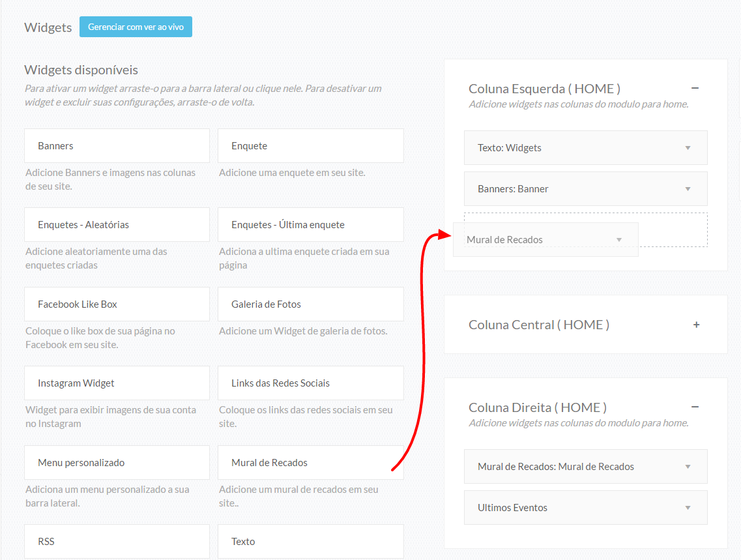The height and width of the screenshot is (560, 741).
Task: Click the Coluna Esquerda ( HOME ) title
Action: click(x=544, y=89)
